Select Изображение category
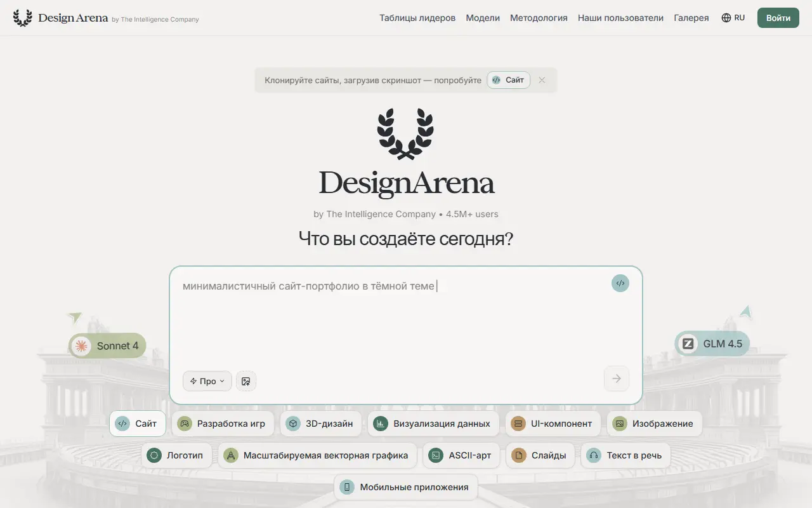The image size is (812, 508). tap(655, 424)
